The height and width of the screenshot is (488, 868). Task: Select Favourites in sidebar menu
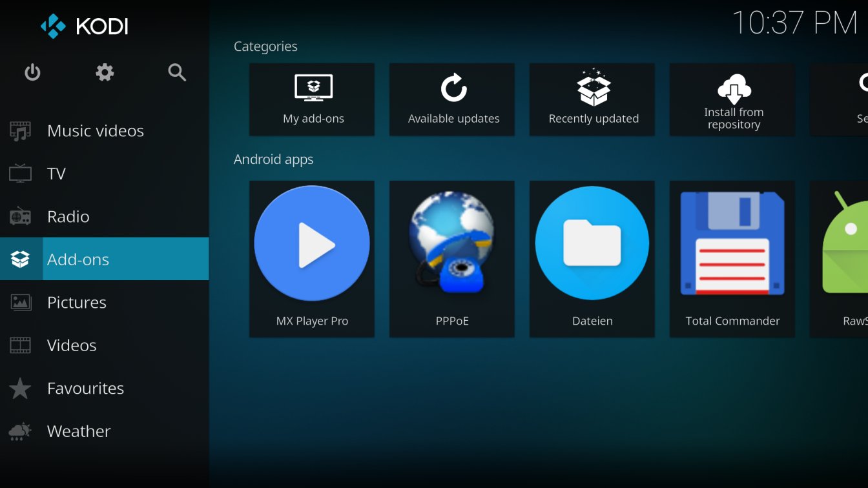(x=104, y=388)
